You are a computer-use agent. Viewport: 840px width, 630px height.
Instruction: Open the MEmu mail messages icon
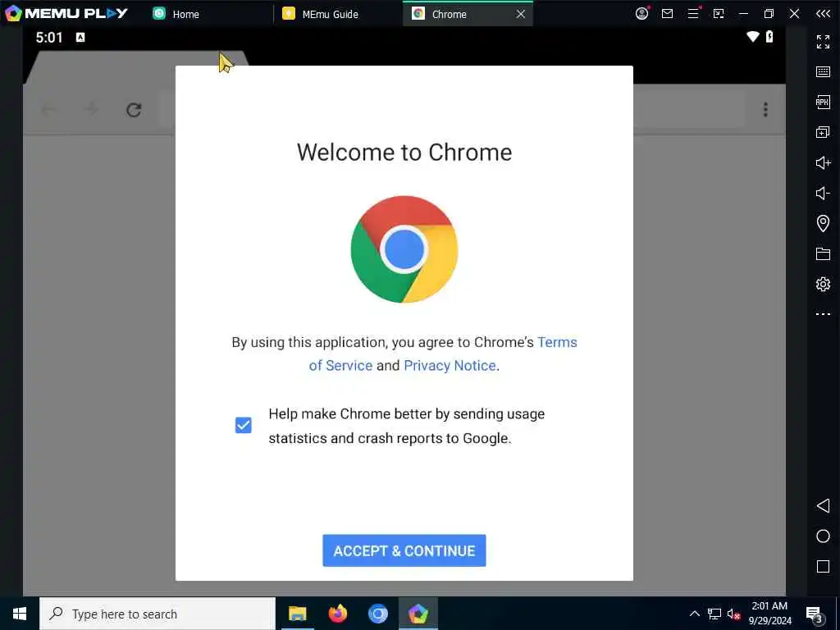tap(667, 13)
